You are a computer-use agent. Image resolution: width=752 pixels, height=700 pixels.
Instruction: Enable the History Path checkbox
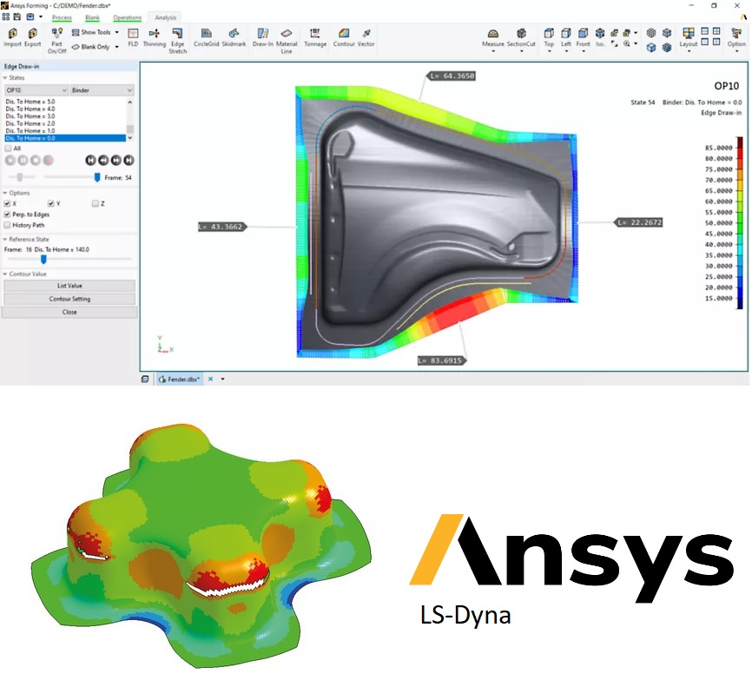(x=7, y=225)
